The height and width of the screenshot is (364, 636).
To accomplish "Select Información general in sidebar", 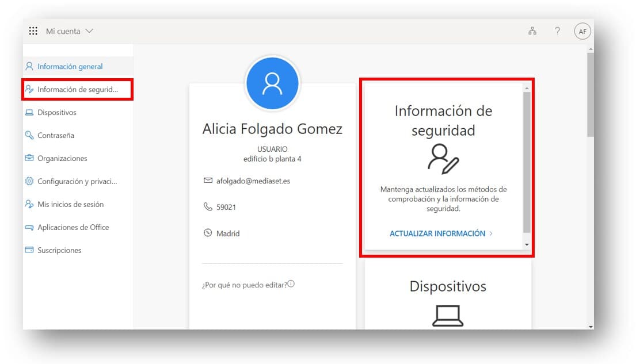I will 70,67.
